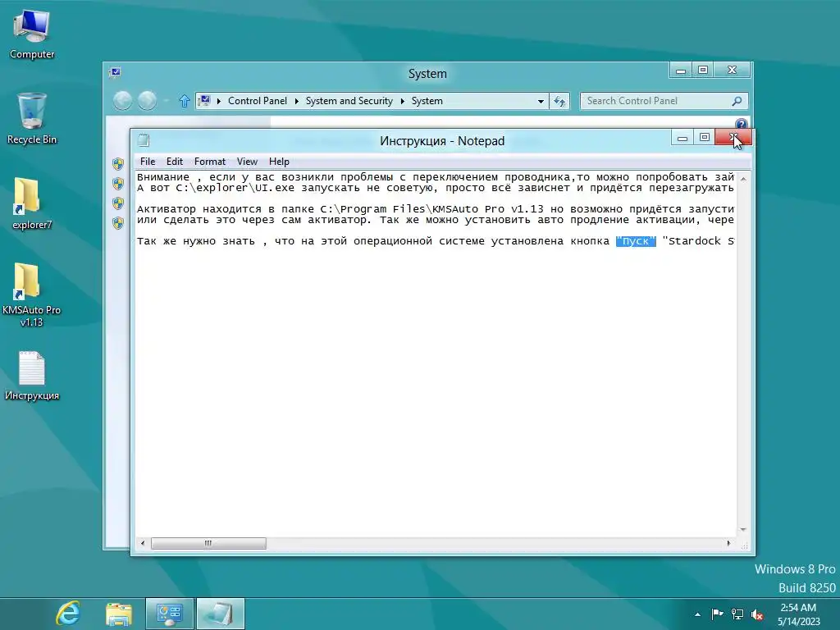Click third shield icon in System sidebar

(118, 203)
